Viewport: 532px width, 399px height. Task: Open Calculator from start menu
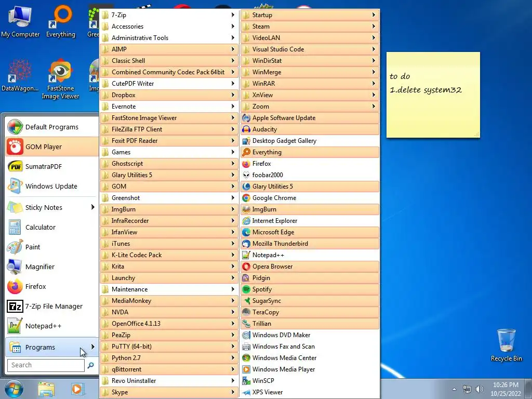click(x=52, y=228)
